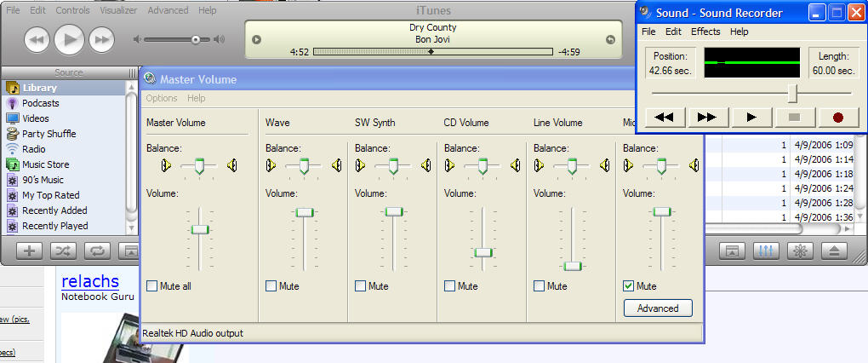868x363 pixels.
Task: Click Sound Recorder seek to end button
Action: pos(707,117)
